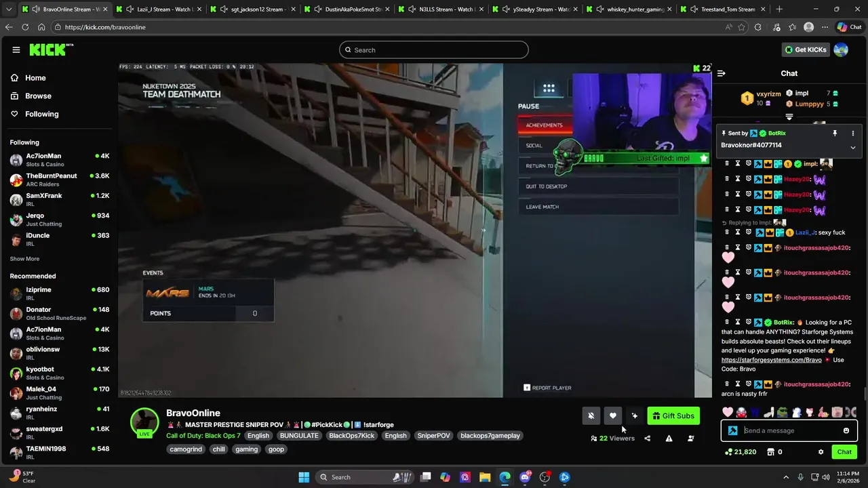Open the moderators icon next to the report icon

click(690, 439)
